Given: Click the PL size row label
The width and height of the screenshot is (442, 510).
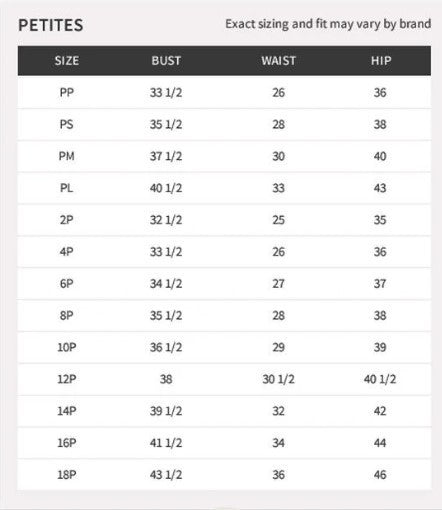Looking at the screenshot, I should tap(66, 188).
